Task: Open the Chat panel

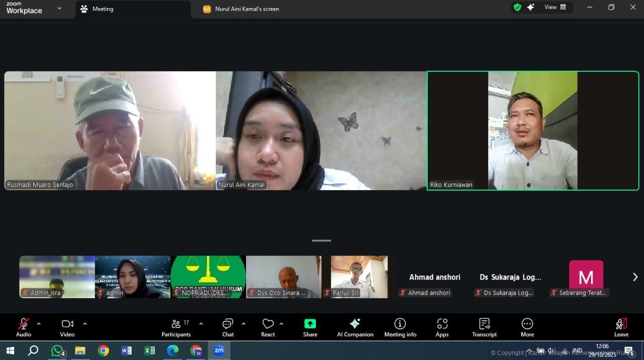Action: (x=228, y=328)
